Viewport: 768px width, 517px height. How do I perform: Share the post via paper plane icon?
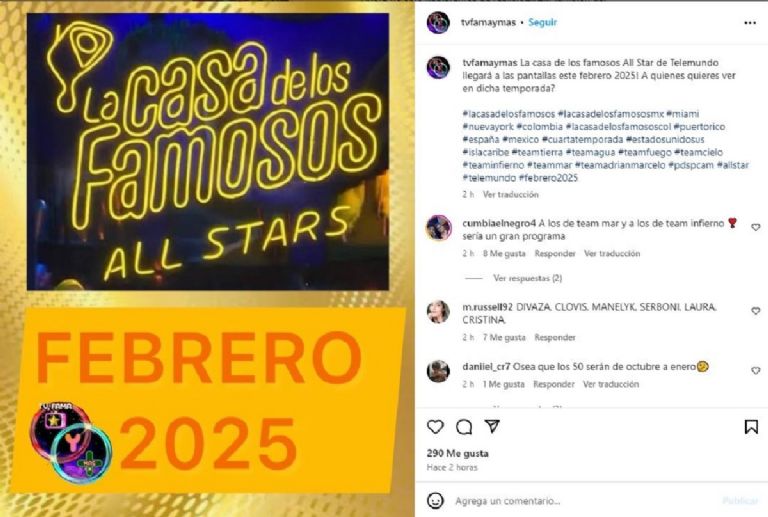pyautogui.click(x=492, y=426)
